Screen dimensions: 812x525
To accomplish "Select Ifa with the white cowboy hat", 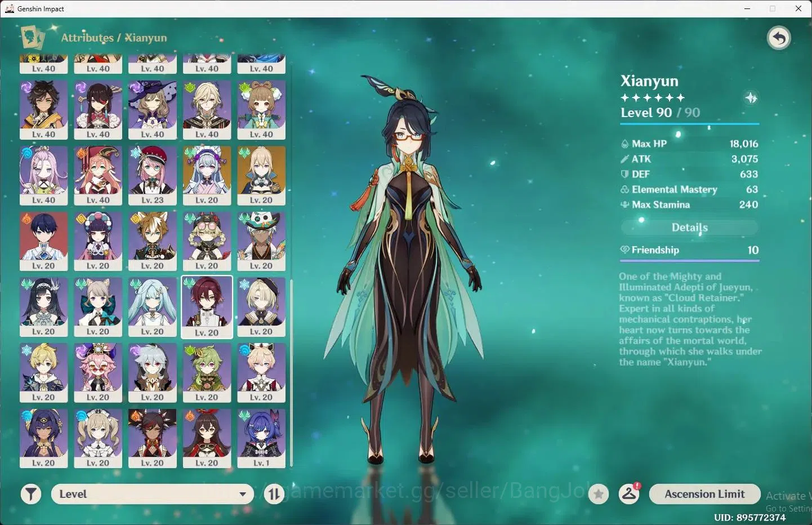I will [x=261, y=242].
